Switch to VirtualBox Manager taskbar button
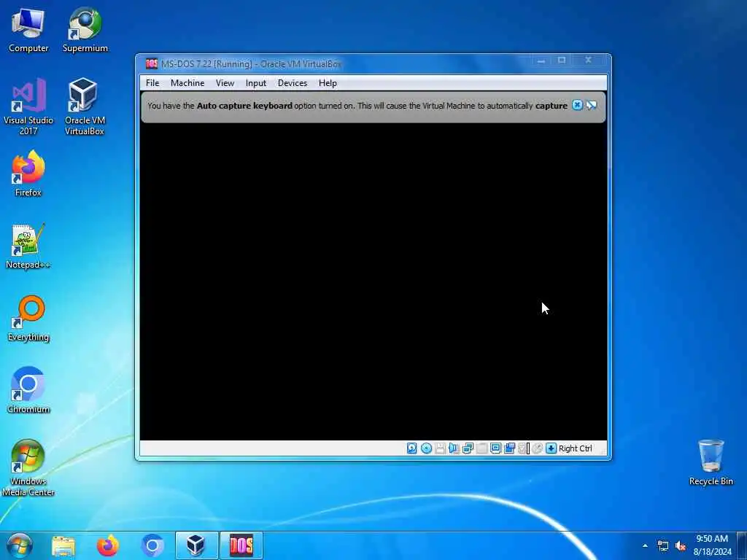747x560 pixels. point(196,545)
